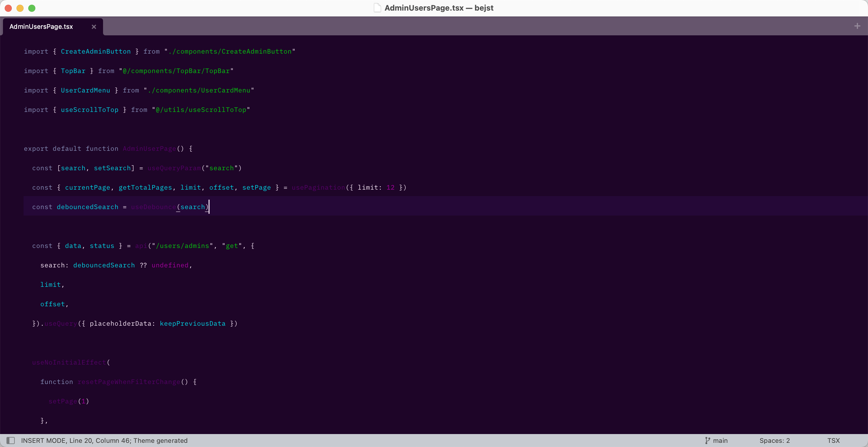Click the "@/components/TopBar/TopBar" string
The height and width of the screenshot is (447, 868).
coord(176,71)
